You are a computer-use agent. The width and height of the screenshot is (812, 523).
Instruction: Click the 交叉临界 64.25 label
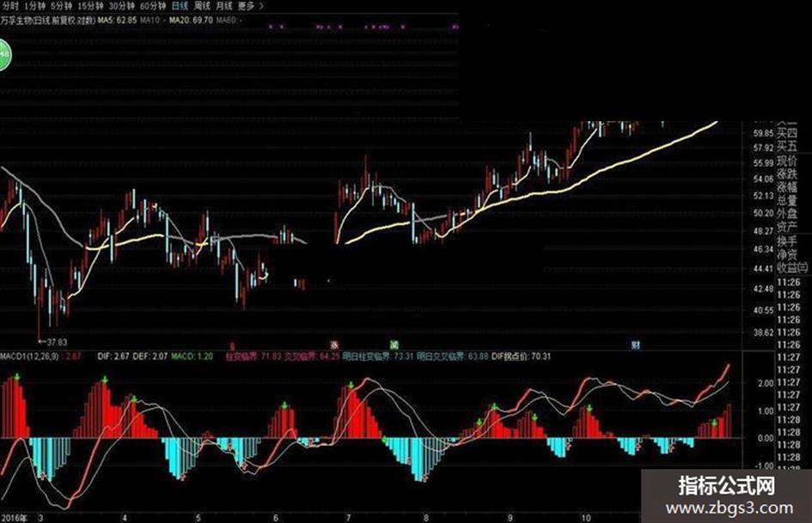click(312, 356)
